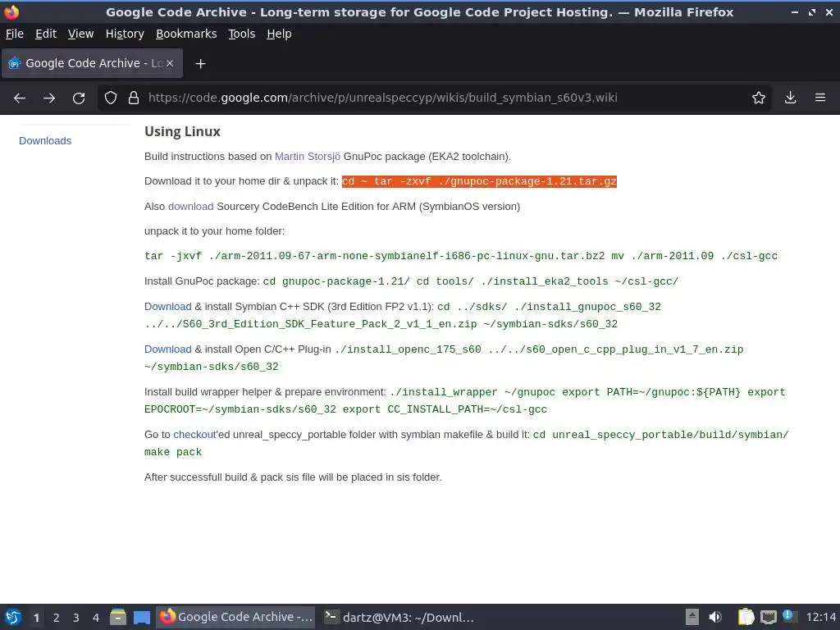Open the Downloads sidebar link
The image size is (840, 630).
(45, 141)
